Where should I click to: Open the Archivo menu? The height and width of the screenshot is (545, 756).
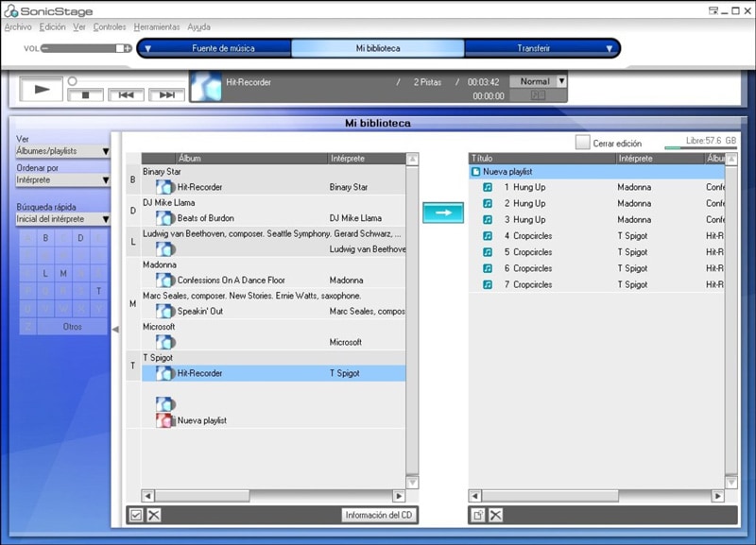tap(18, 27)
